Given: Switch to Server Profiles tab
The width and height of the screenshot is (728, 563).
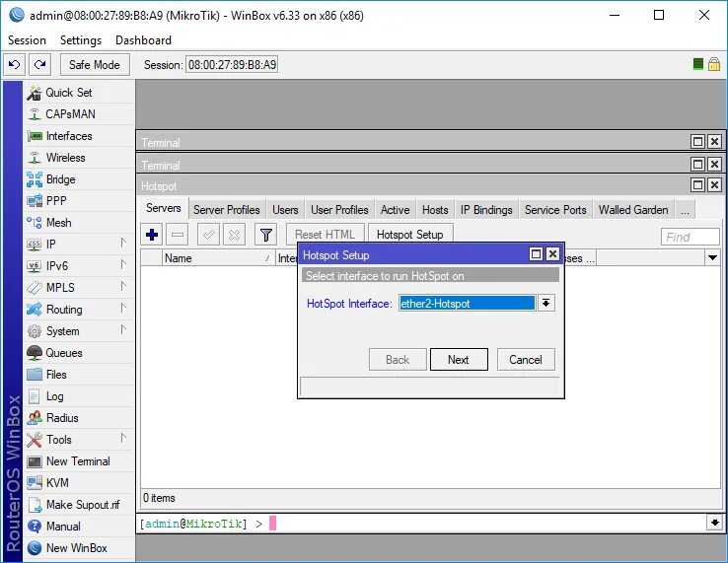Looking at the screenshot, I should (227, 210).
